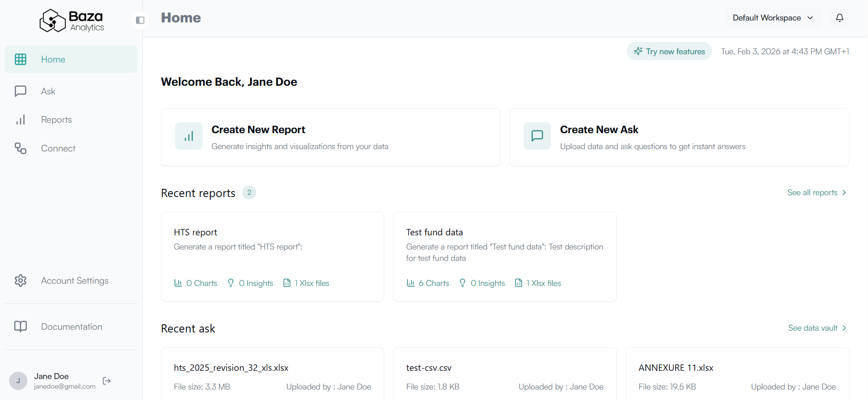Click '0 Insights' on HTS report
Image resolution: width=868 pixels, height=400 pixels.
point(256,283)
